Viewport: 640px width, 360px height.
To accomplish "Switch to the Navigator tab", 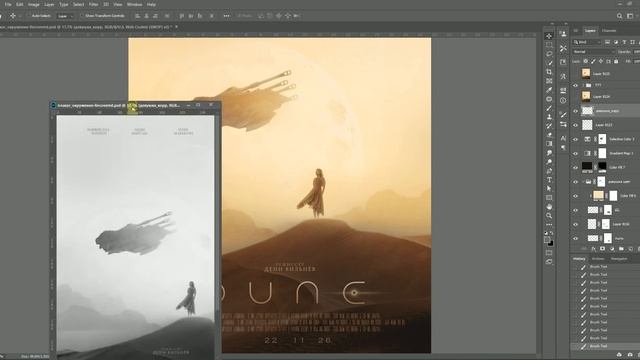I will tap(619, 259).
